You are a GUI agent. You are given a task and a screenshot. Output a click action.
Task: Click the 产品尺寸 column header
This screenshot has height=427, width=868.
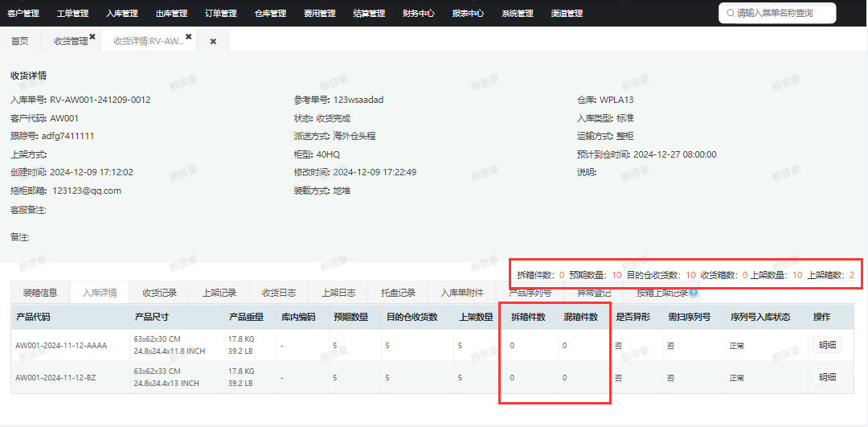pos(152,318)
